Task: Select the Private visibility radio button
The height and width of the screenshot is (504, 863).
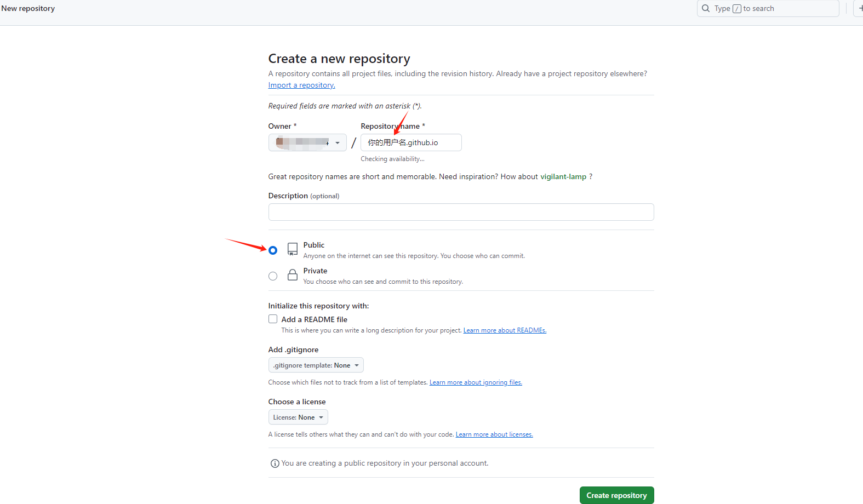Action: pyautogui.click(x=273, y=276)
